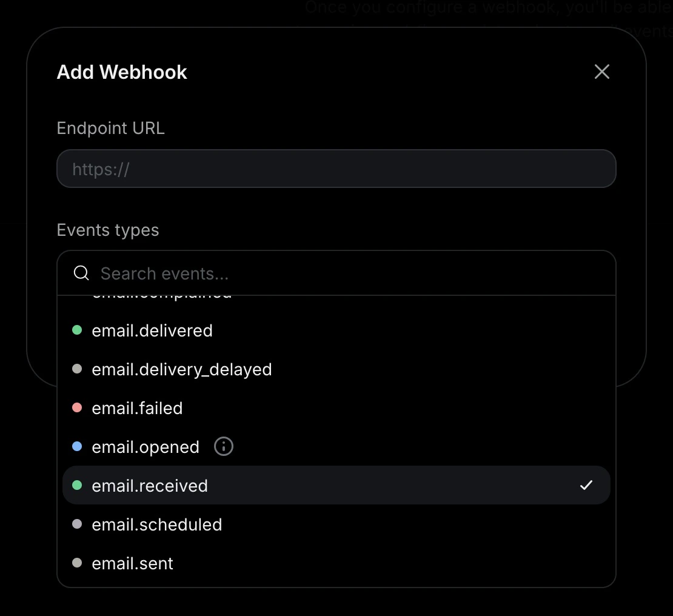The image size is (673, 616).
Task: Open the info tooltip beside email.opened
Action: (x=223, y=446)
